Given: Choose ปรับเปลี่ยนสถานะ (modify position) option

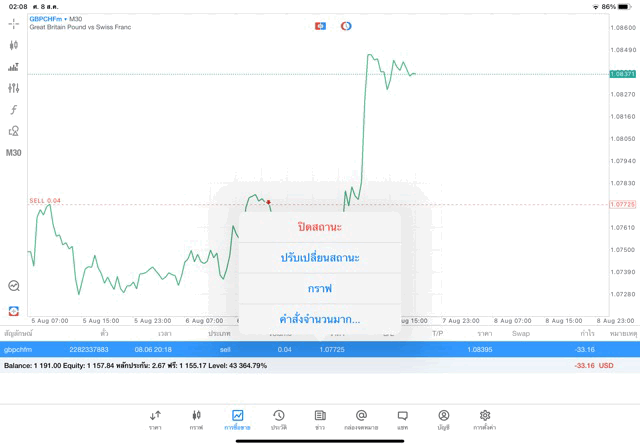Looking at the screenshot, I should [x=320, y=258].
